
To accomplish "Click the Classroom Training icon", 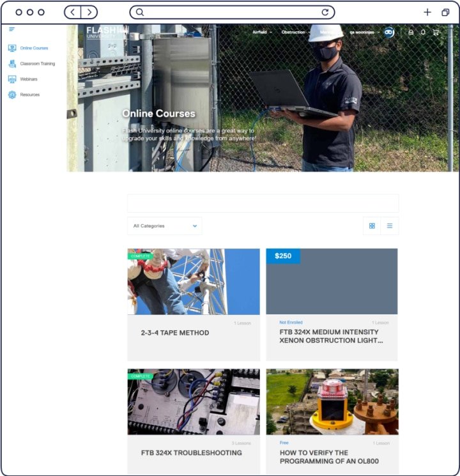I will point(12,63).
